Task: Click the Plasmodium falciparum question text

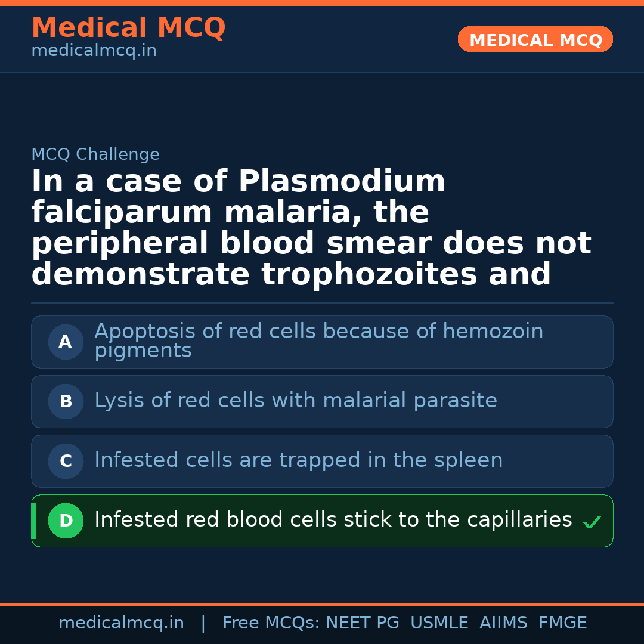Action: tap(310, 228)
